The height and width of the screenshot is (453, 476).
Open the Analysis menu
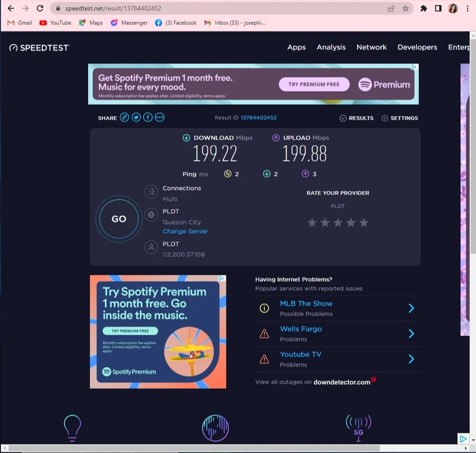click(331, 47)
